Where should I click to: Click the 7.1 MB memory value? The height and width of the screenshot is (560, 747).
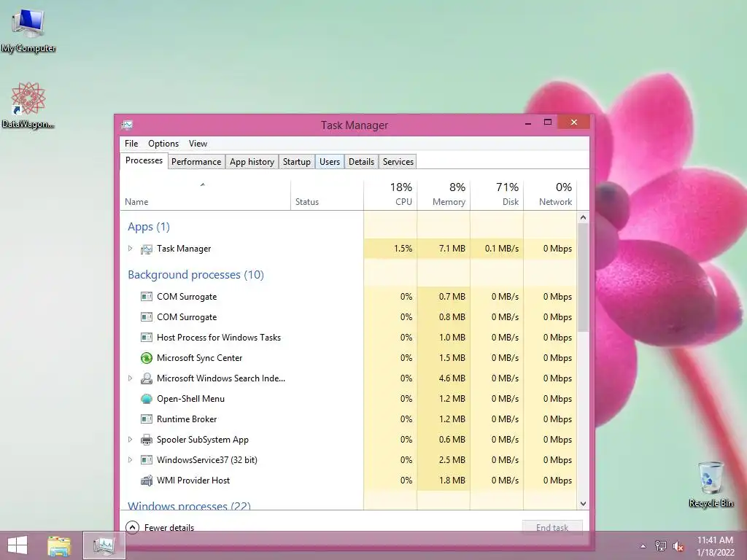click(452, 249)
